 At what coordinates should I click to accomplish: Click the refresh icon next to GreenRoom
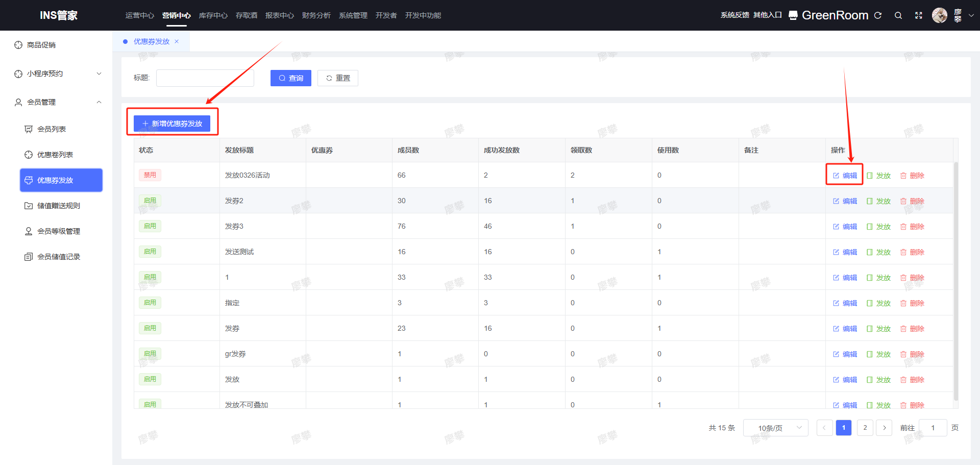point(878,15)
